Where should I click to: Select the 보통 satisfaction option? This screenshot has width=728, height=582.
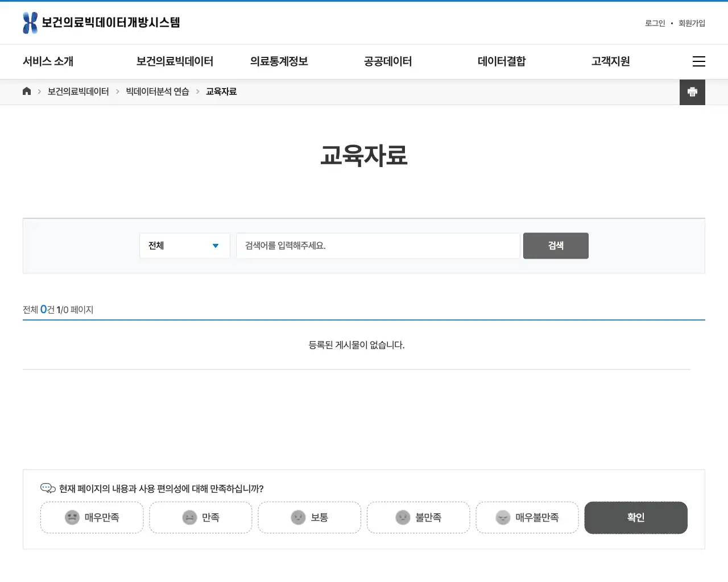tap(309, 518)
